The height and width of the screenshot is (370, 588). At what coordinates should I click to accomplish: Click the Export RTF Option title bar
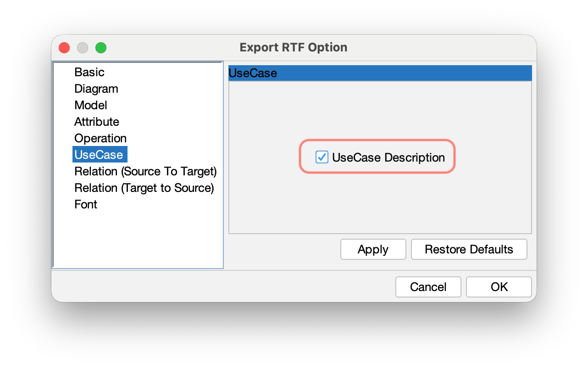294,47
